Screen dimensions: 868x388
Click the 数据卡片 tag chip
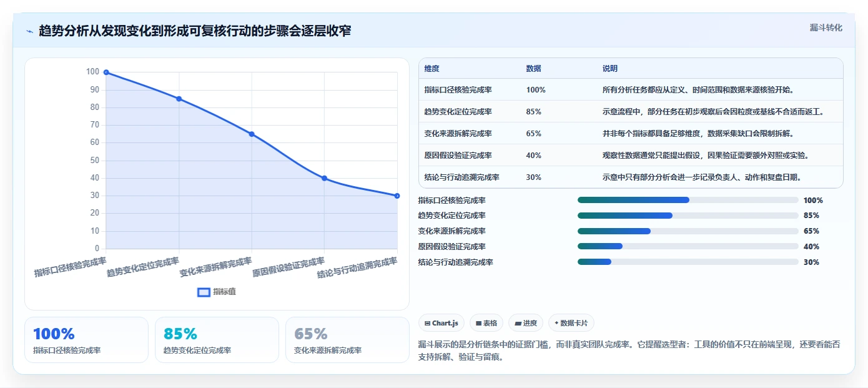571,323
